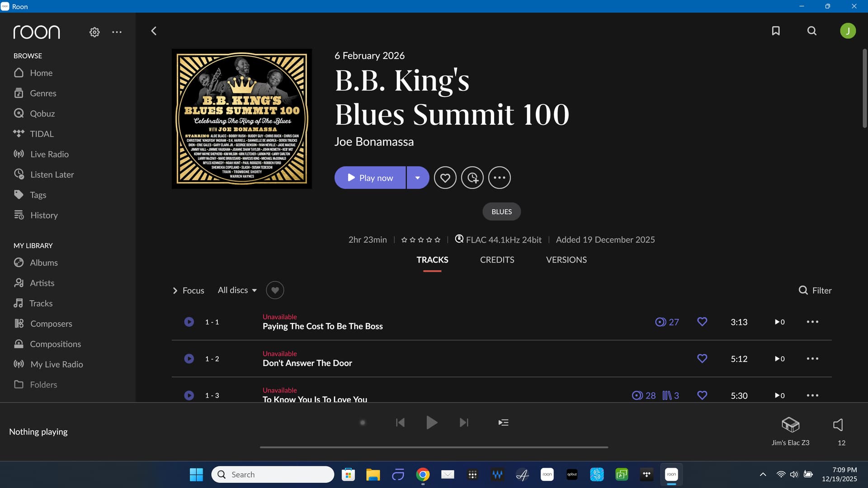
Task: Open the play queue icon
Action: coord(503,422)
